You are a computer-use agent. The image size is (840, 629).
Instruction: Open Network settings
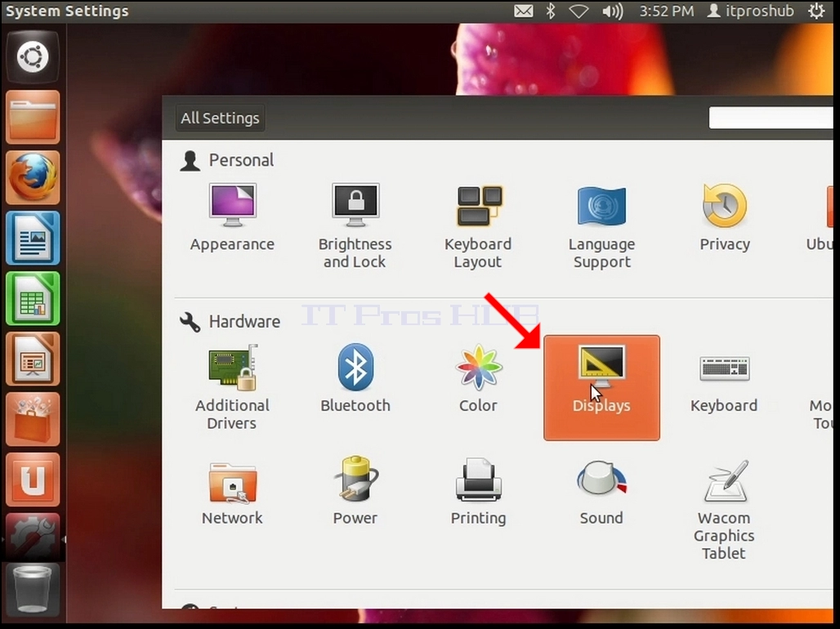click(x=232, y=492)
